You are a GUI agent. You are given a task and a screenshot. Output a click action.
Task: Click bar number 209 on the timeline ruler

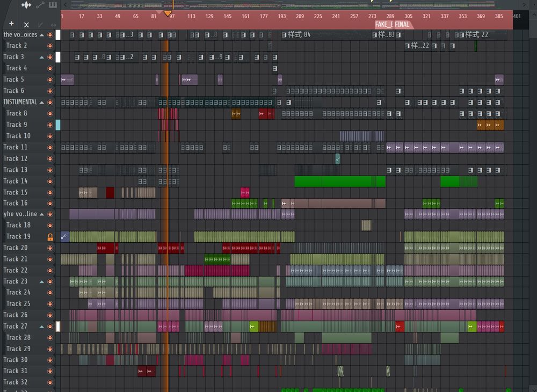(300, 16)
